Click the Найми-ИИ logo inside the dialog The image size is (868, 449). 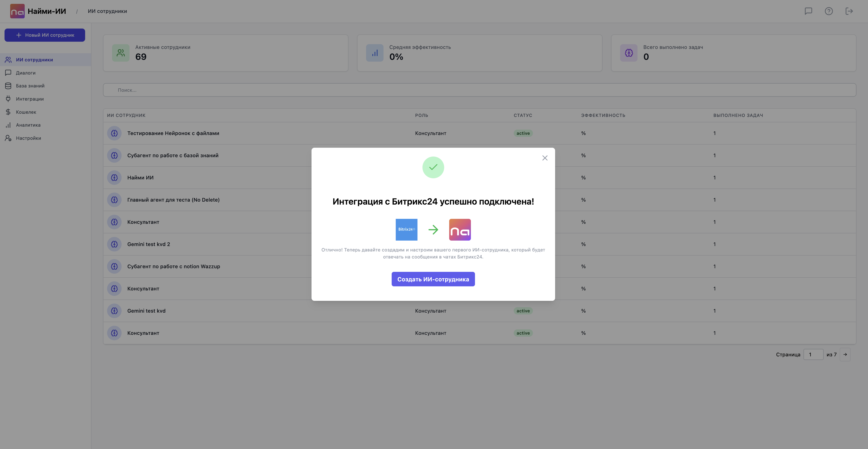pyautogui.click(x=460, y=229)
